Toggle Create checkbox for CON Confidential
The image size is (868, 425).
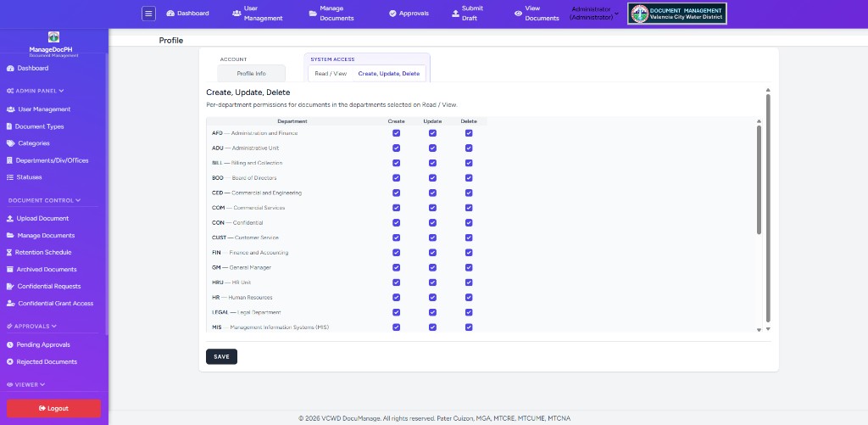397,223
